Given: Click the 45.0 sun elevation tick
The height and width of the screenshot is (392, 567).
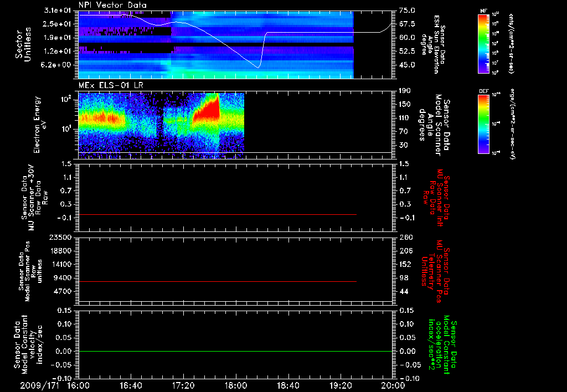Looking at the screenshot, I should pos(407,65).
